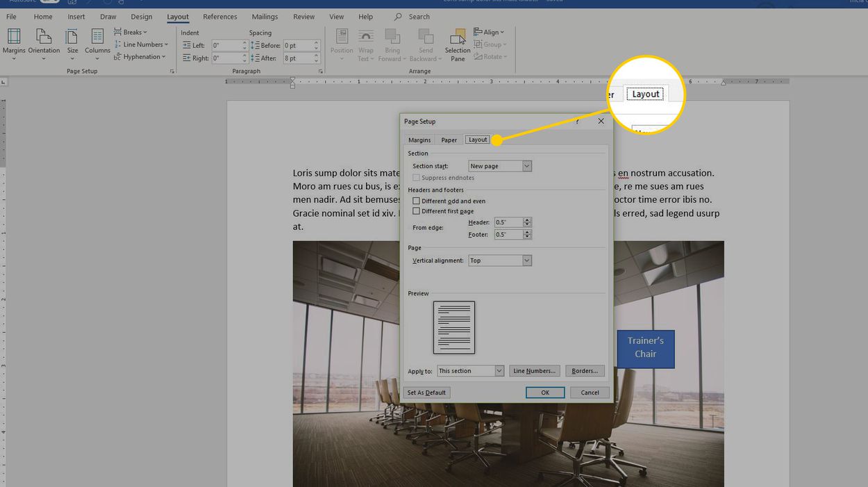
Task: Select the Trainer's Chair text box
Action: (x=646, y=349)
